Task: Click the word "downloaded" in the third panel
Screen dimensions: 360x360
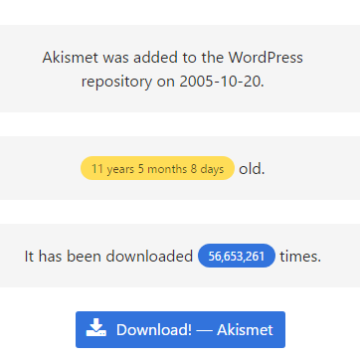Action: 149,256
